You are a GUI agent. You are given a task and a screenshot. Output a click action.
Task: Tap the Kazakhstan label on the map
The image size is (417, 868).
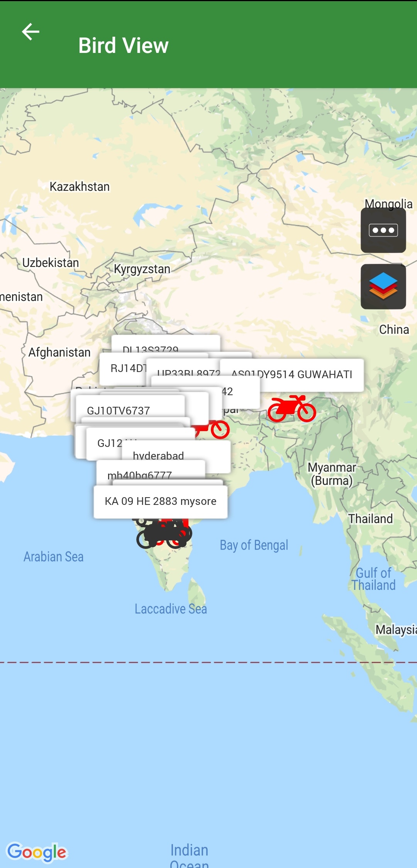point(80,187)
